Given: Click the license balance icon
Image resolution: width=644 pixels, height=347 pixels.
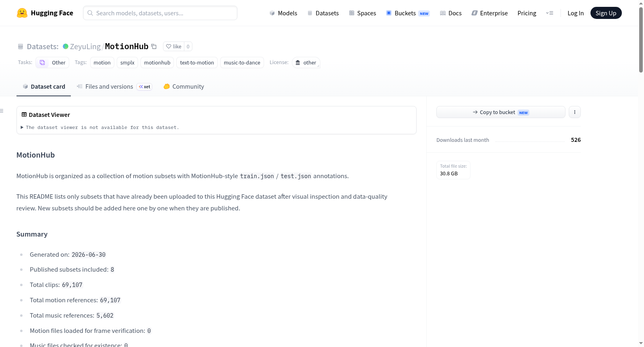Looking at the screenshot, I should pyautogui.click(x=298, y=62).
